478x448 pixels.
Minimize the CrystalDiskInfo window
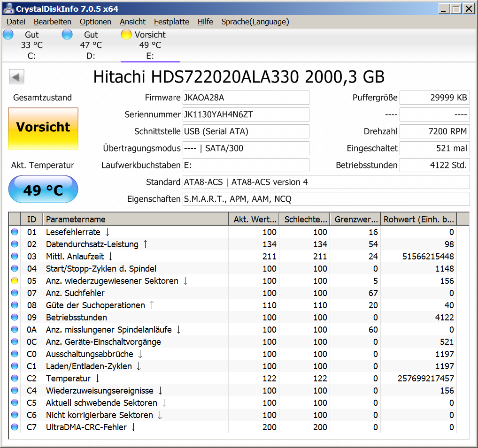point(444,9)
